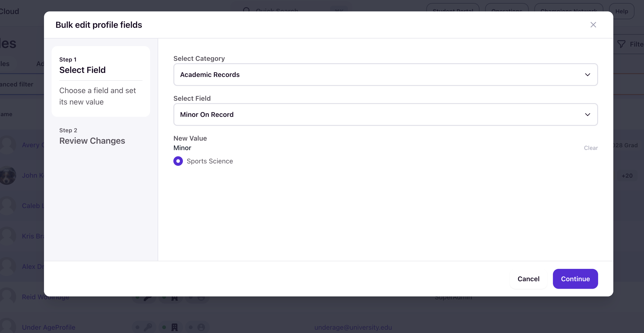Image resolution: width=644 pixels, height=333 pixels.
Task: Open the Under AgeProfile link
Action: coord(49,327)
